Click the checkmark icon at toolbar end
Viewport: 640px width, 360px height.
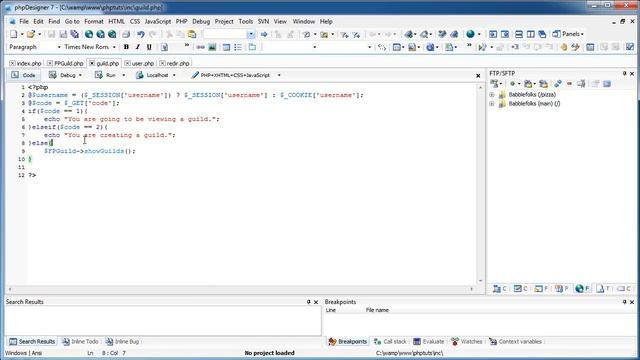pyautogui.click(x=630, y=47)
